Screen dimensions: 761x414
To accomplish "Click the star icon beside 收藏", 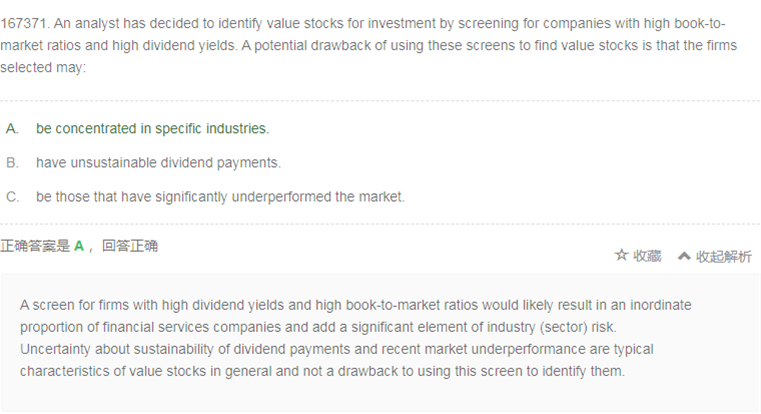I will (621, 256).
